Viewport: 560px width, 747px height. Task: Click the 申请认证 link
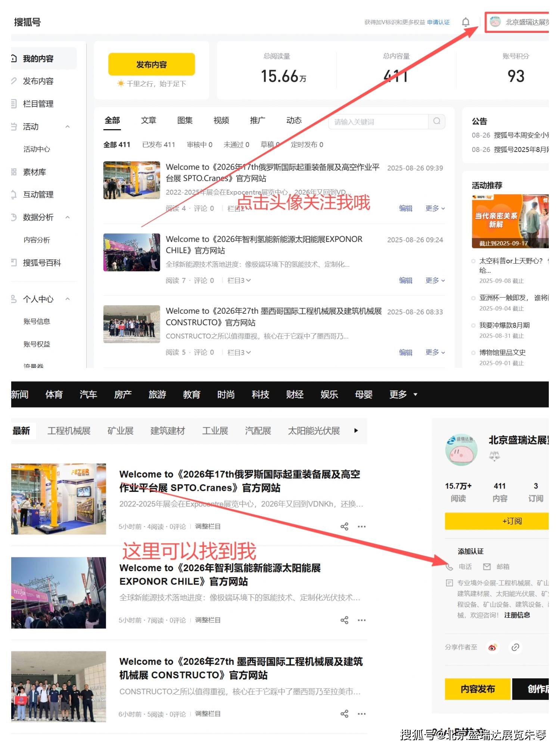(438, 22)
